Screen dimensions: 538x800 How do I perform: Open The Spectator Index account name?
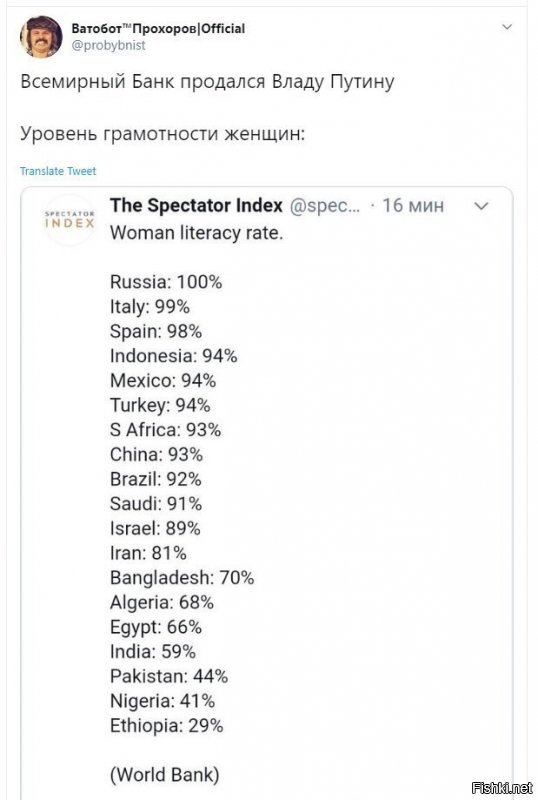pos(196,205)
